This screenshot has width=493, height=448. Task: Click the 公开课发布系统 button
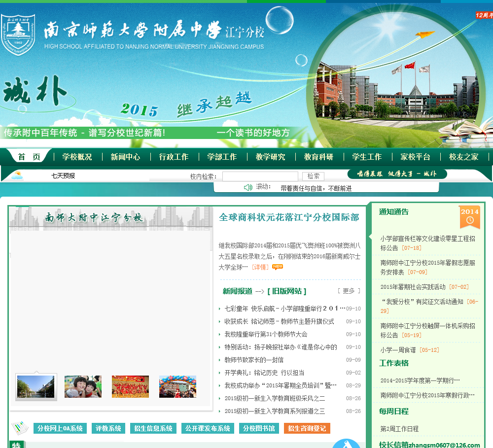(208, 428)
